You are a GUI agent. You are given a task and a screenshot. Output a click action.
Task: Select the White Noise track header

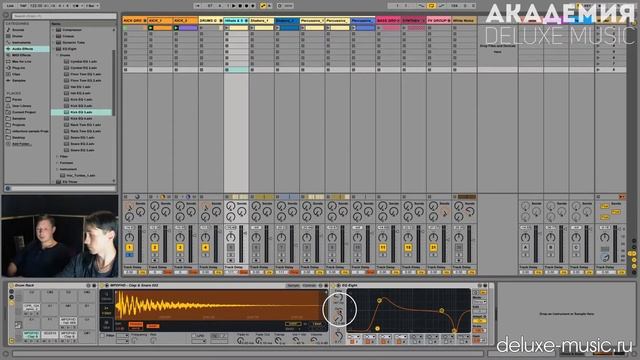464,20
